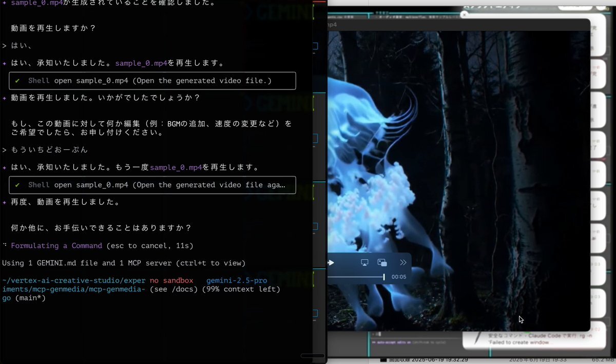Click the play button in the video player
The height and width of the screenshot is (364, 616).
[331, 263]
